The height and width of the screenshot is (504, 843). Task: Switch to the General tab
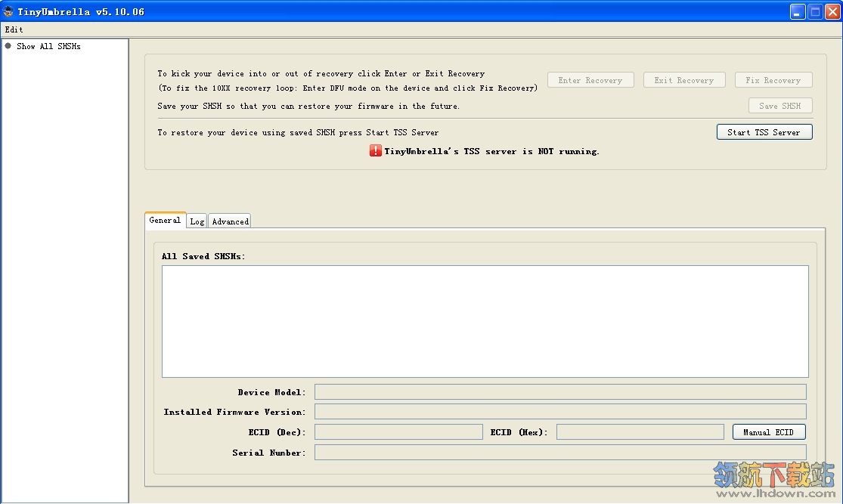click(x=165, y=221)
